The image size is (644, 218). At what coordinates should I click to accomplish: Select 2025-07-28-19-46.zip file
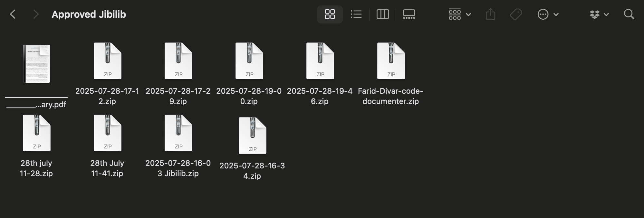coord(320,61)
